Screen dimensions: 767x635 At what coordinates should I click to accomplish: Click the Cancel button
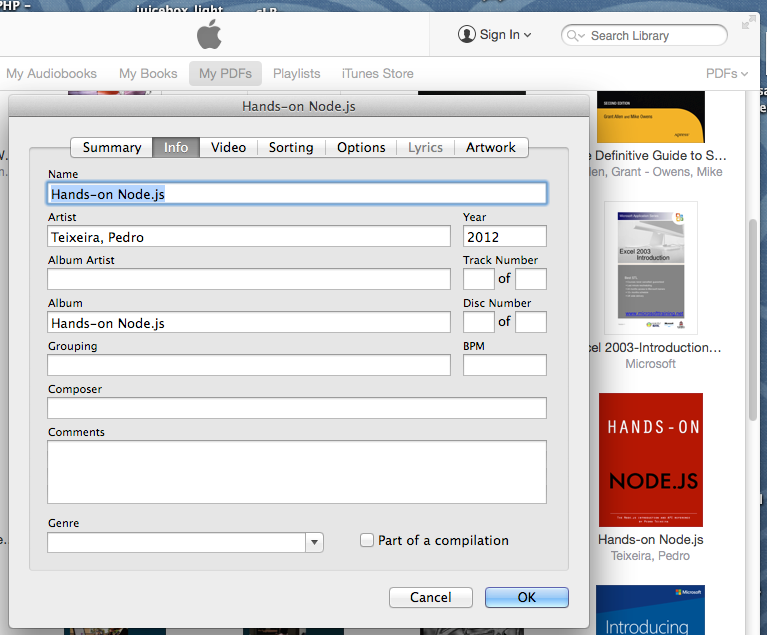[x=430, y=597]
